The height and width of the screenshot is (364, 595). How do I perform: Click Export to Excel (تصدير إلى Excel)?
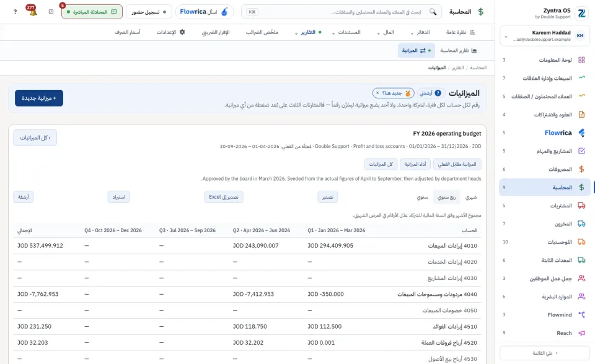(x=224, y=197)
